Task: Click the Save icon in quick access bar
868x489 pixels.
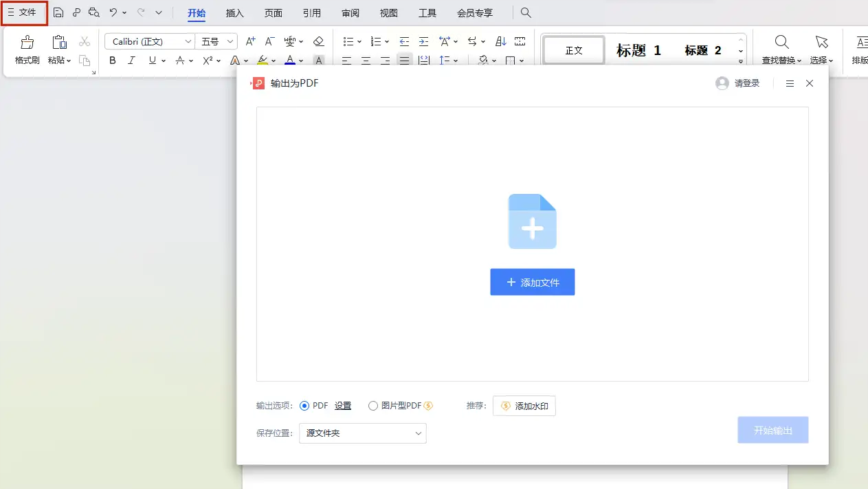Action: [58, 12]
